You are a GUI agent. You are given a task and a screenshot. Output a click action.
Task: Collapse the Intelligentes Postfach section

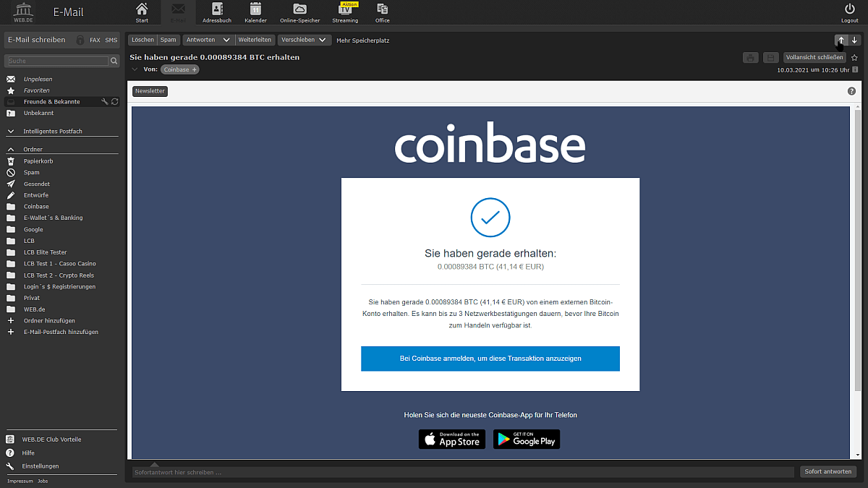[x=11, y=132]
